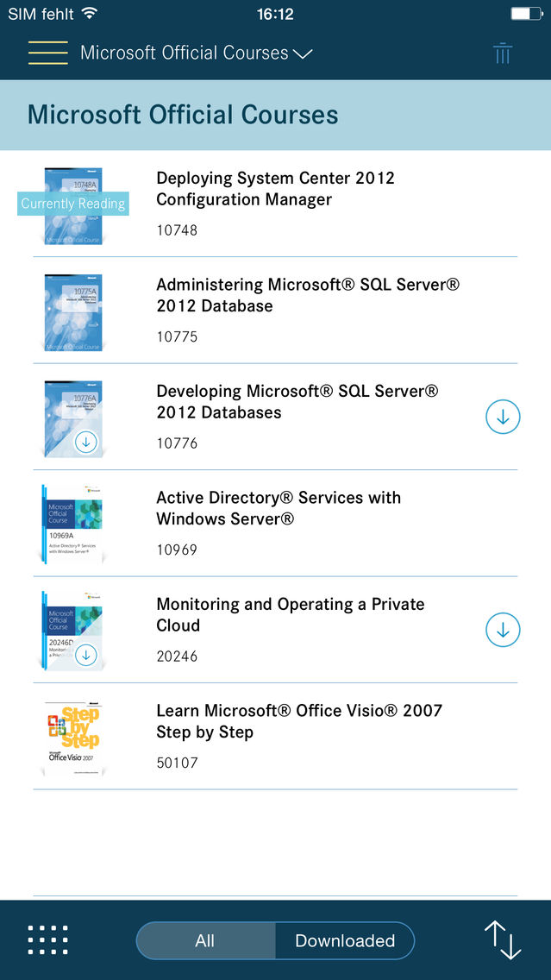Change sort order with arrows icon

click(503, 940)
